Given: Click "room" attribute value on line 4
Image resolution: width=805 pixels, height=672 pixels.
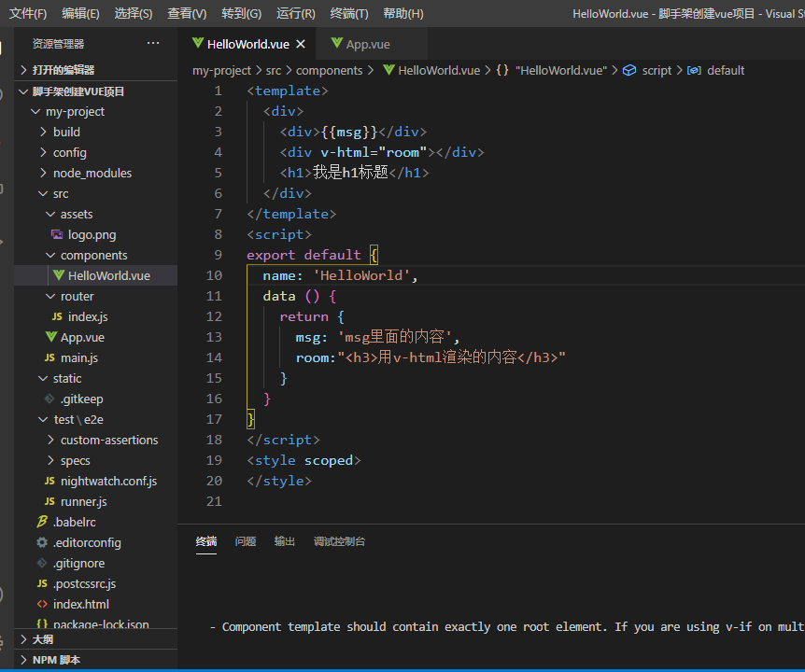Looking at the screenshot, I should point(402,152).
